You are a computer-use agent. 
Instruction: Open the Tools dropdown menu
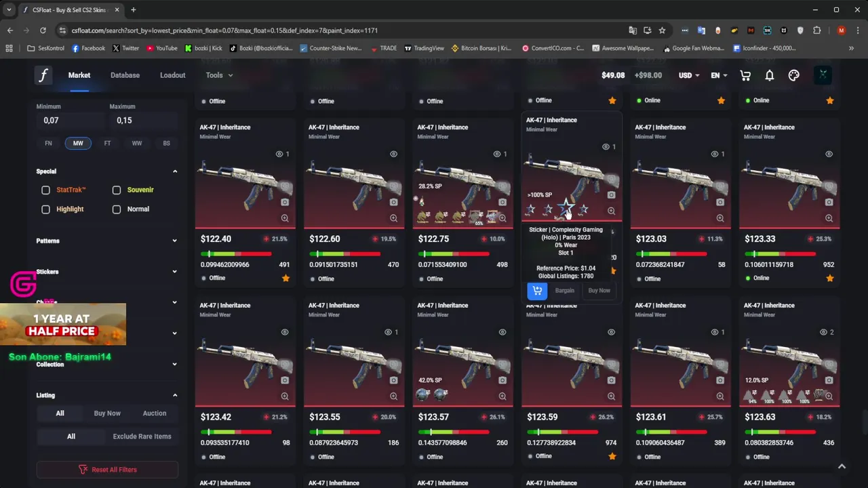coord(219,75)
